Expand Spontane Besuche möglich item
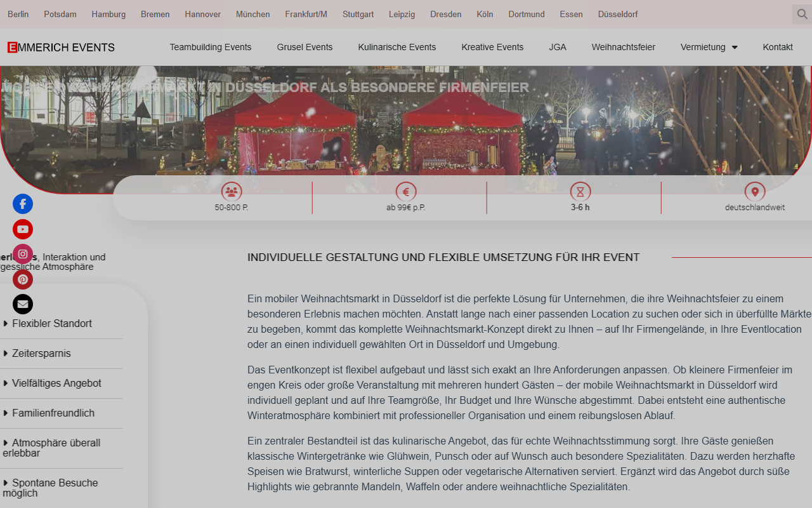The height and width of the screenshot is (508, 812). [62, 488]
